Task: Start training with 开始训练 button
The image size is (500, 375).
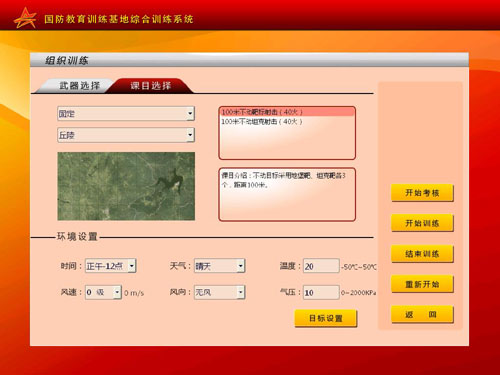Action: (422, 223)
